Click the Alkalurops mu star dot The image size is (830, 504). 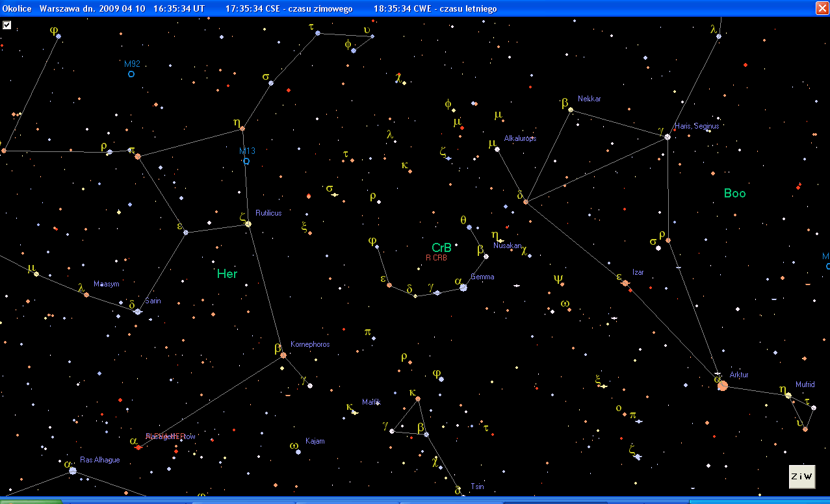point(497,149)
